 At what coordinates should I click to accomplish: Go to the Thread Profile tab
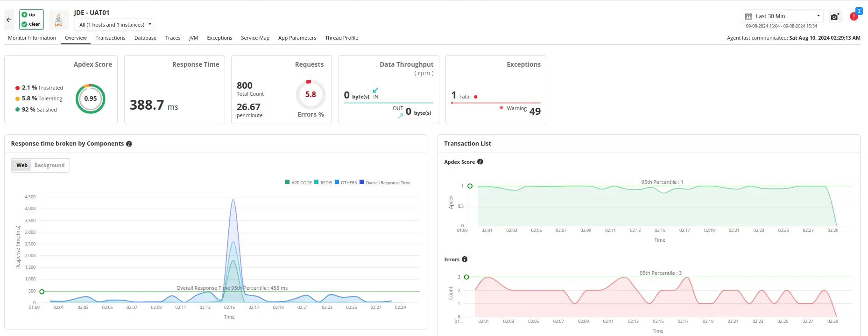341,38
